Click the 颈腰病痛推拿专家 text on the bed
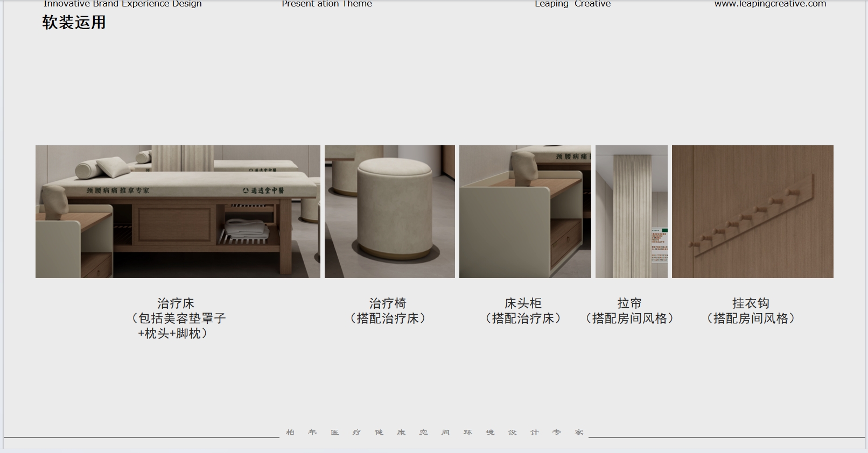868x453 pixels. 118,190
